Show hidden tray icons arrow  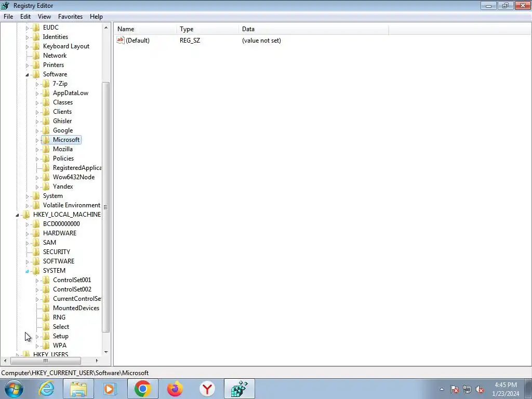(x=442, y=390)
